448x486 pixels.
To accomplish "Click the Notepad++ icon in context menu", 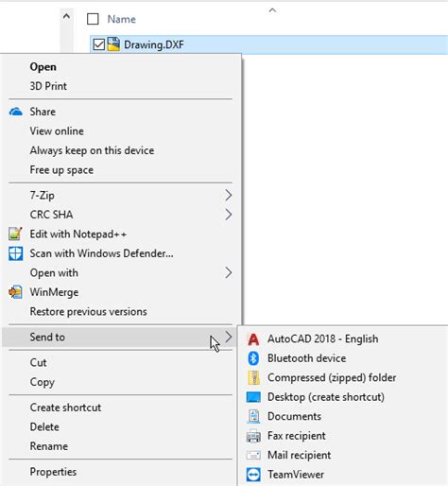I will (15, 234).
